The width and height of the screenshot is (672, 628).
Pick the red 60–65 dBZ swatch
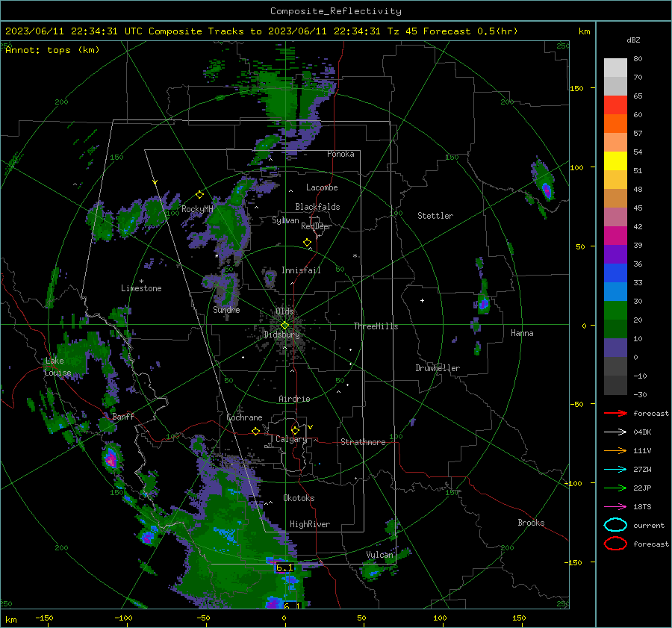click(615, 105)
